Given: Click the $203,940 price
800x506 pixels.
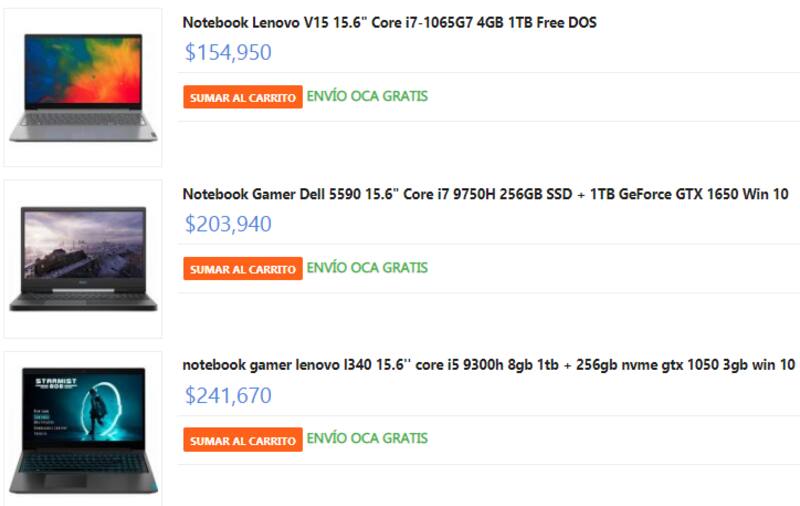Looking at the screenshot, I should tap(228, 224).
